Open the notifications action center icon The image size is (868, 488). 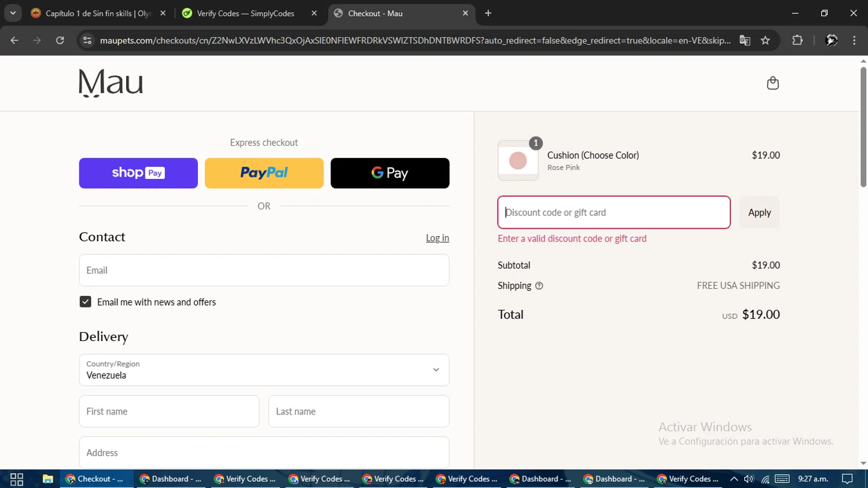click(x=847, y=479)
